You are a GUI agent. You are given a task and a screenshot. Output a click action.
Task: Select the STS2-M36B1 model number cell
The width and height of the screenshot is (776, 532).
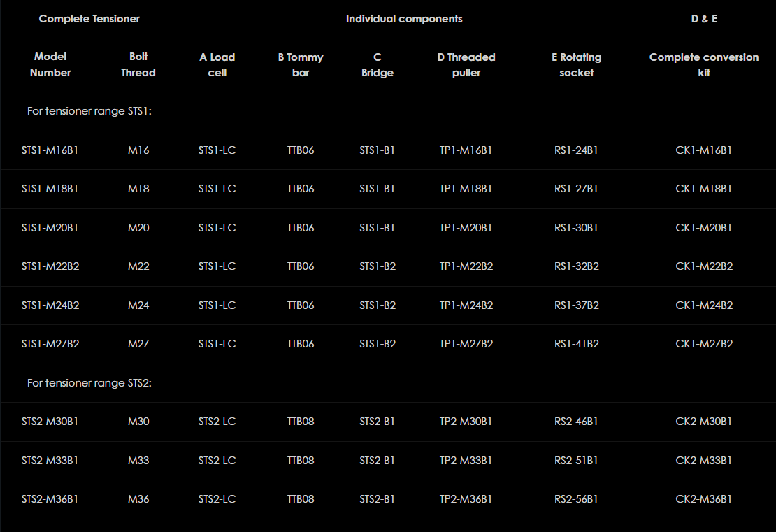pos(50,499)
